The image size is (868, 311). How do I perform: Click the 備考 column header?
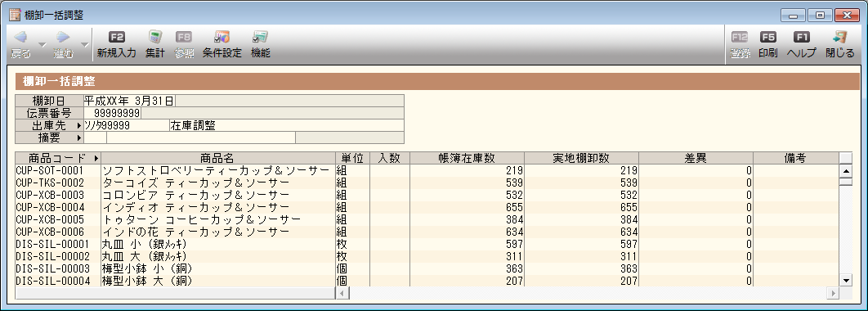(795, 158)
